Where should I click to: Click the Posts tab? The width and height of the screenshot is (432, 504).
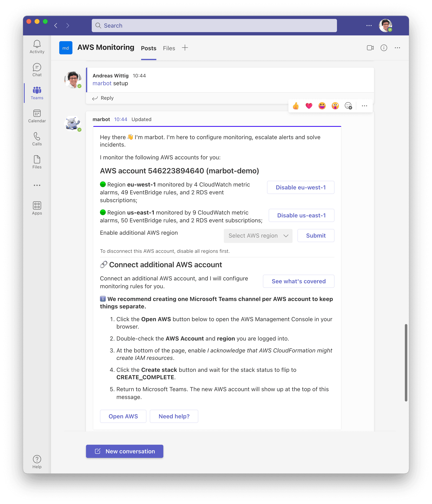[x=148, y=48]
